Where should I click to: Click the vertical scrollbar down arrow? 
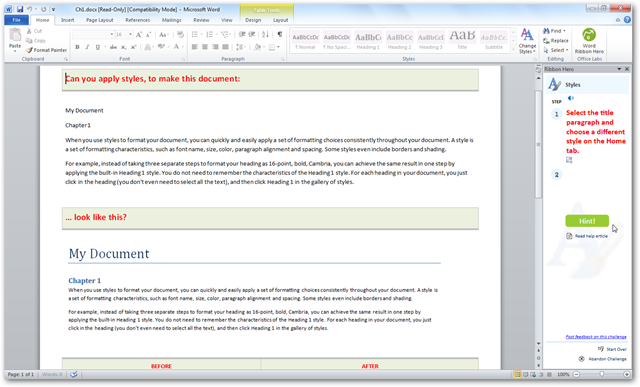point(538,344)
